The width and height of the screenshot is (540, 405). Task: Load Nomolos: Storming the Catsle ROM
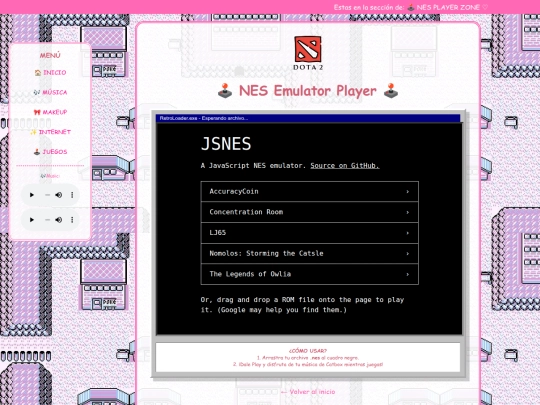point(310,253)
